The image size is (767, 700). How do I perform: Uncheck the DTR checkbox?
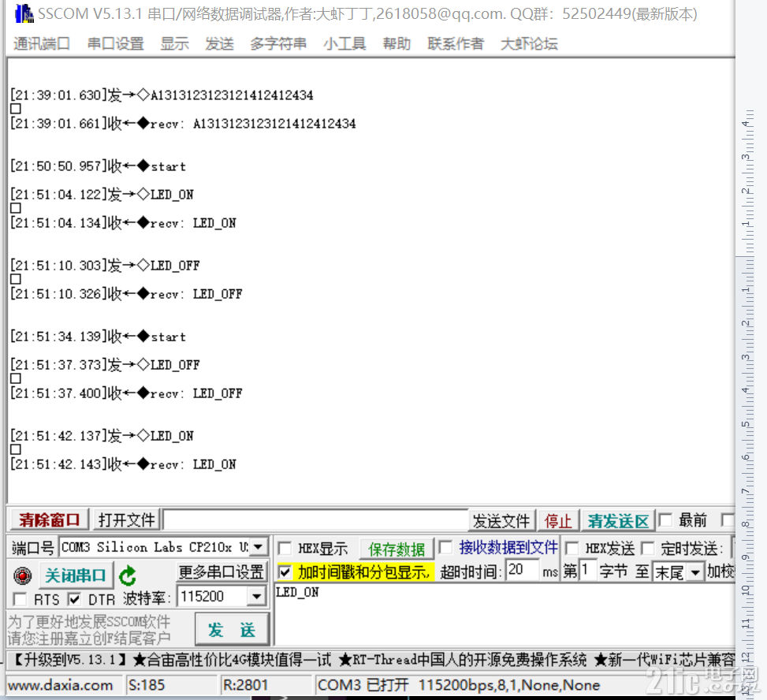click(x=74, y=599)
